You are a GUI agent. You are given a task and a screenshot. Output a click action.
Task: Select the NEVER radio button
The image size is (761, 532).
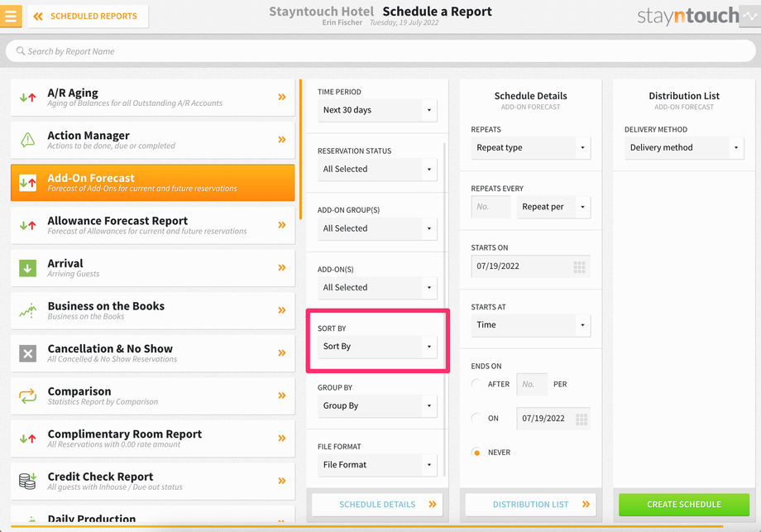click(476, 453)
